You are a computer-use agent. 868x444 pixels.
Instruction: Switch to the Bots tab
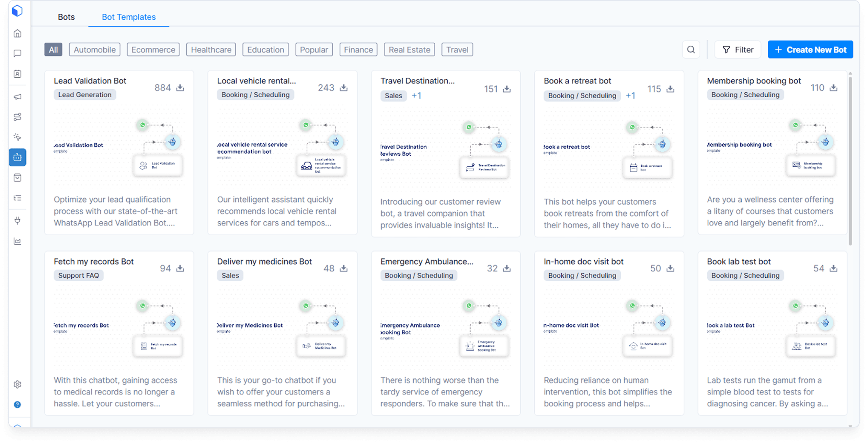coord(66,16)
